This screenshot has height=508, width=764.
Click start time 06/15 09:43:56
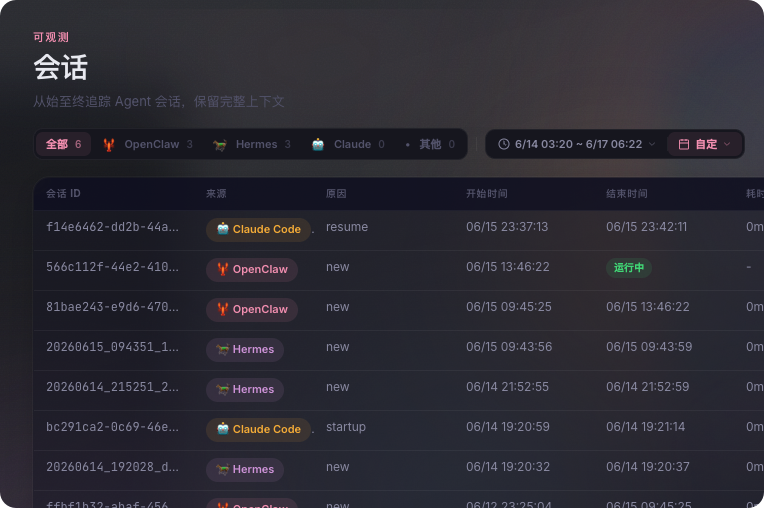click(x=509, y=347)
